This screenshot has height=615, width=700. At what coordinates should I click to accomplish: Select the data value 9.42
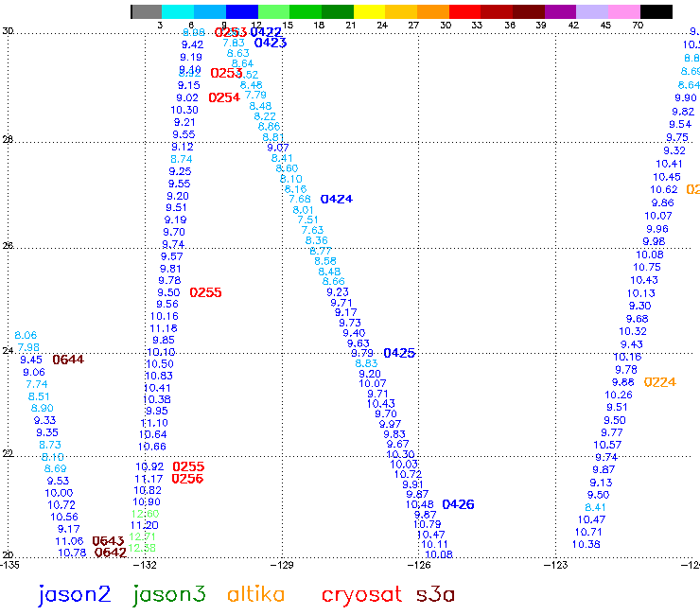[x=192, y=44]
